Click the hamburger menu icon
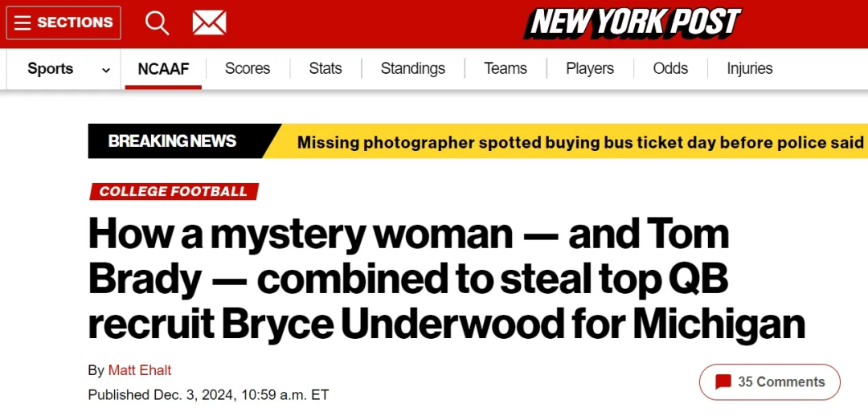 coord(23,22)
